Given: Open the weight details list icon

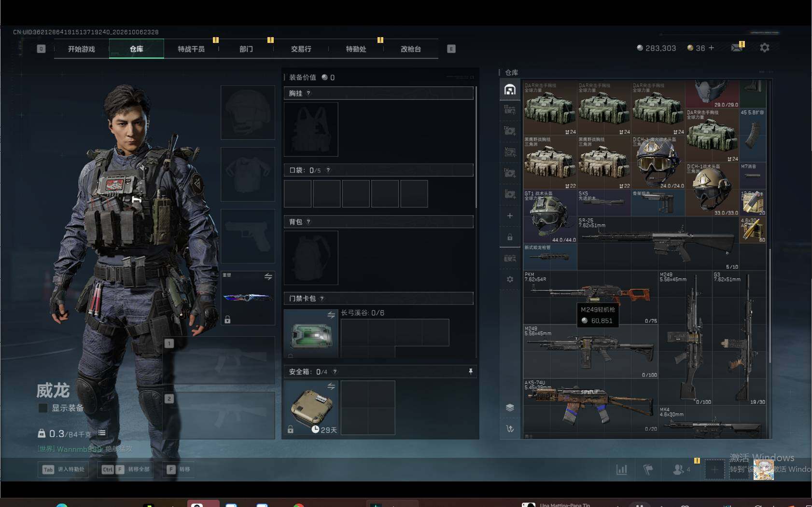Looking at the screenshot, I should pos(102,433).
